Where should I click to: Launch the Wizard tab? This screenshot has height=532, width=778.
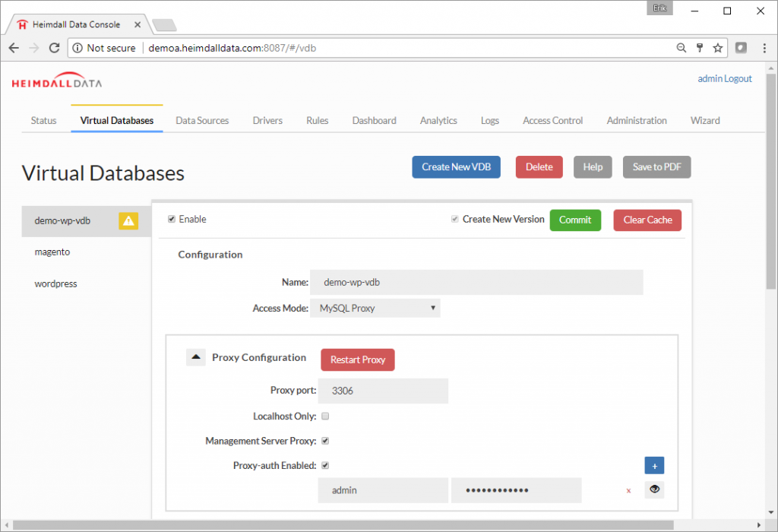pyautogui.click(x=705, y=121)
